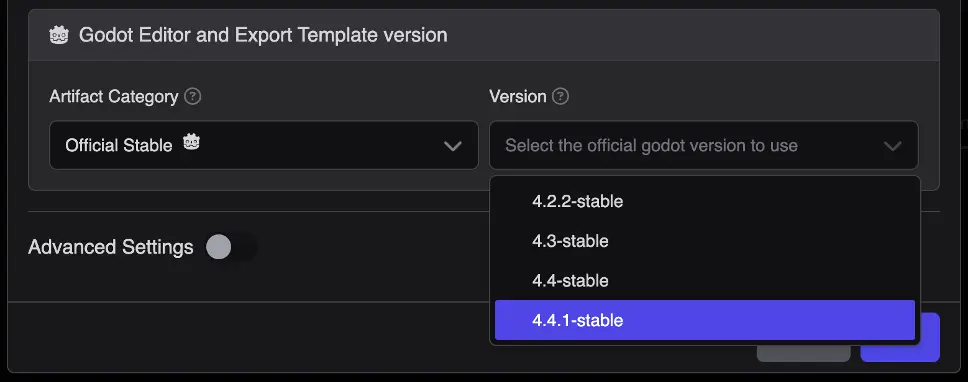Click the Godot logo in the section header

point(59,35)
